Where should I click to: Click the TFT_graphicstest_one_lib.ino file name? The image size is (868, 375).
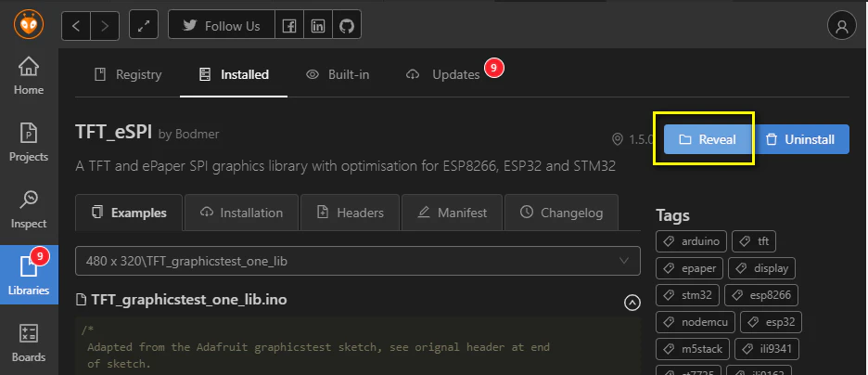(189, 300)
